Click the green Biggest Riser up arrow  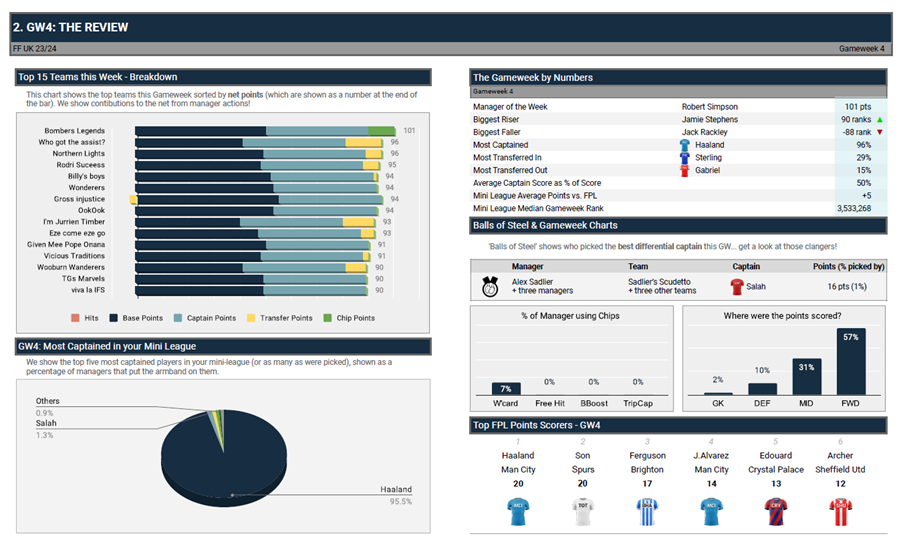tap(879, 119)
